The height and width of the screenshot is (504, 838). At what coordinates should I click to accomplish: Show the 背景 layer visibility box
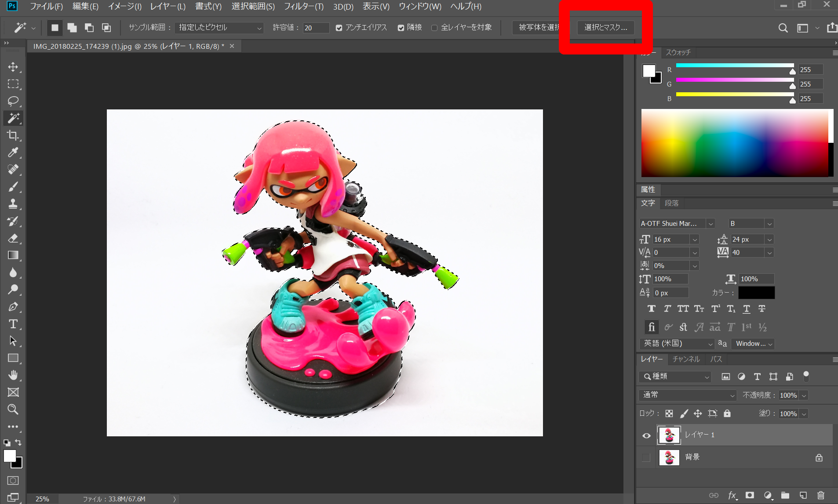[646, 457]
